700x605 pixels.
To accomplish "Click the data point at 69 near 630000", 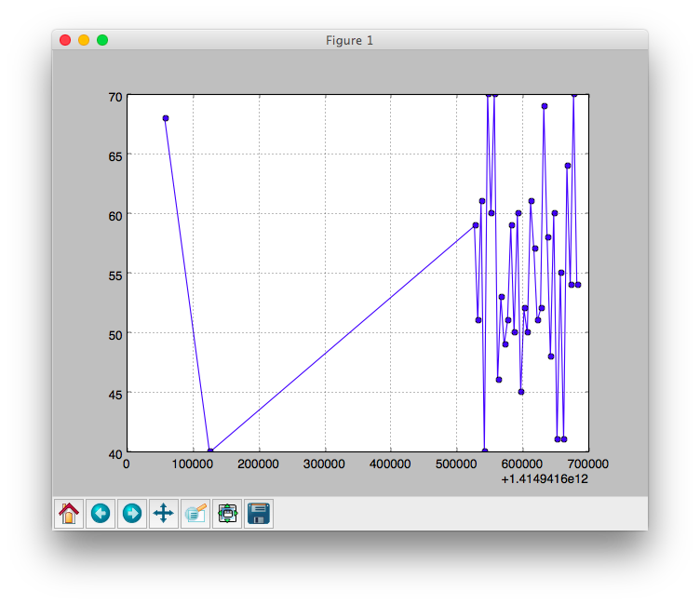I will pos(545,106).
